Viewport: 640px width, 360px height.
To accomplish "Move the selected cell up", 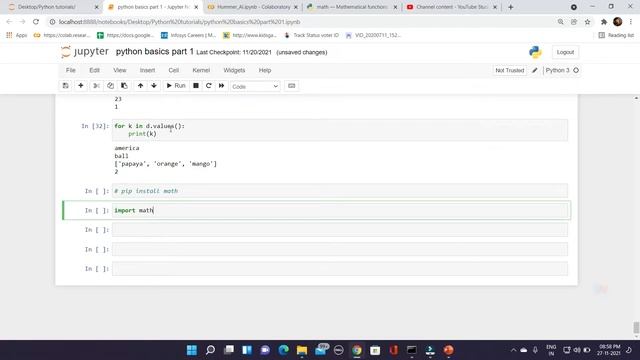I will tap(140, 86).
